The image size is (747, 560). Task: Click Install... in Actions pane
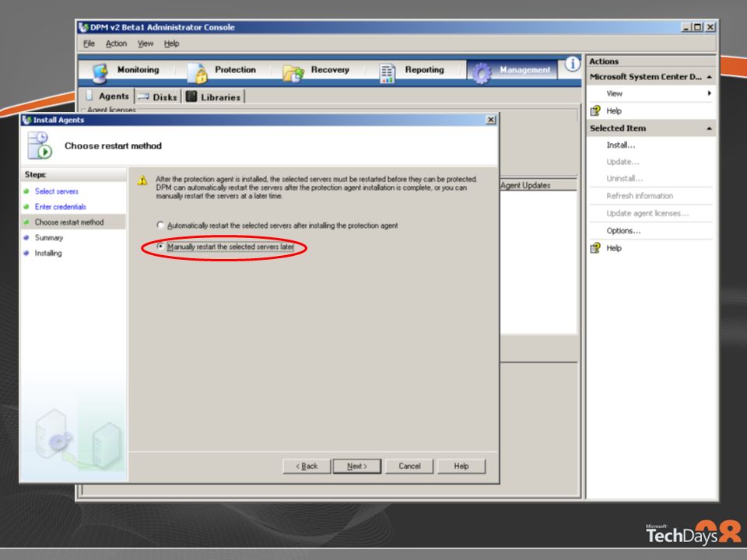[x=620, y=145]
